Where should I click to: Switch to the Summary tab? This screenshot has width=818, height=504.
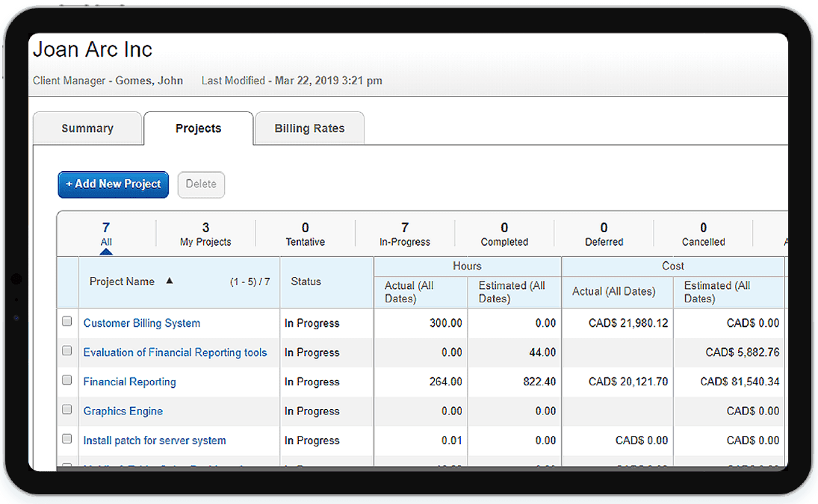(x=87, y=128)
